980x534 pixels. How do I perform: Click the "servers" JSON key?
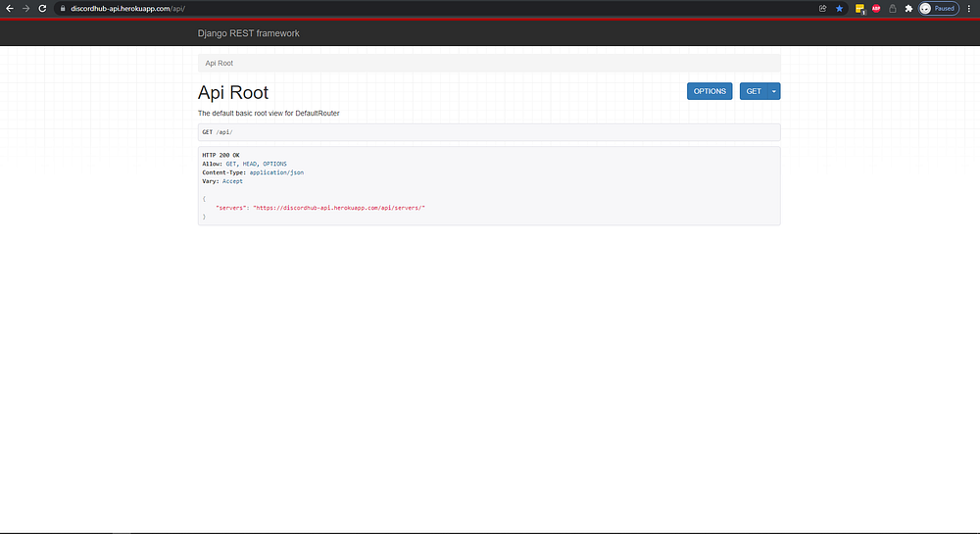[230, 208]
